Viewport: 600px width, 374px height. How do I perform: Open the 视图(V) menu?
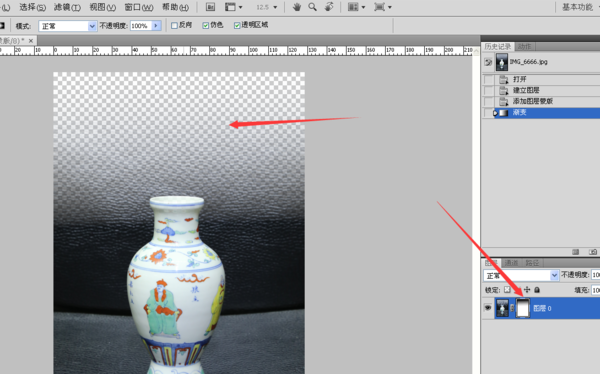(x=103, y=7)
